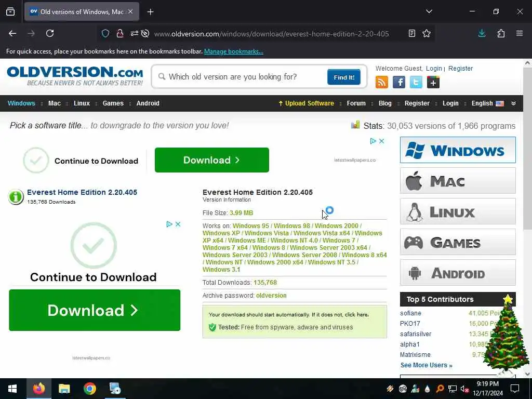
Task: Select the Games navigation menu item
Action: click(x=113, y=103)
